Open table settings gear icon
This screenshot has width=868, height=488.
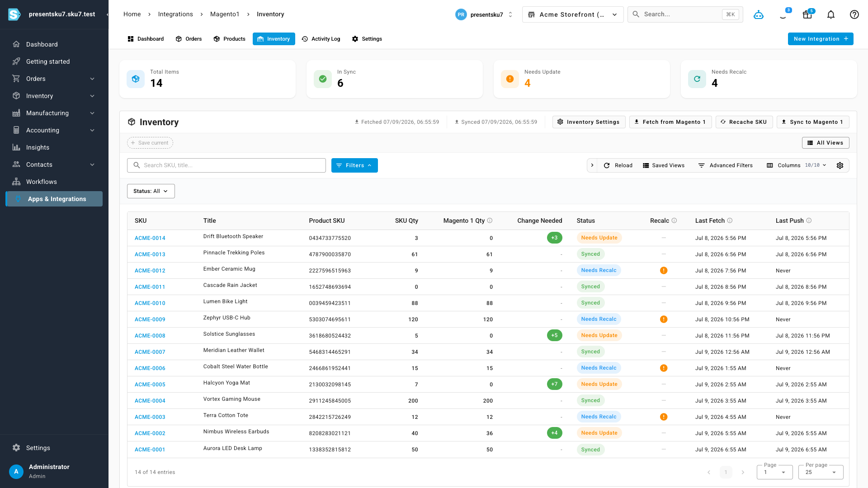pyautogui.click(x=840, y=165)
